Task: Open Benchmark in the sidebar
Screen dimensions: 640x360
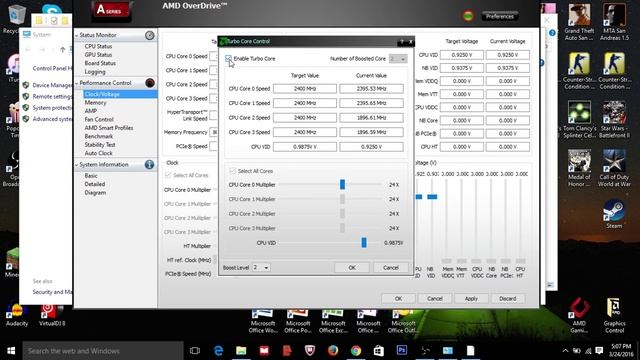Action: [x=99, y=136]
